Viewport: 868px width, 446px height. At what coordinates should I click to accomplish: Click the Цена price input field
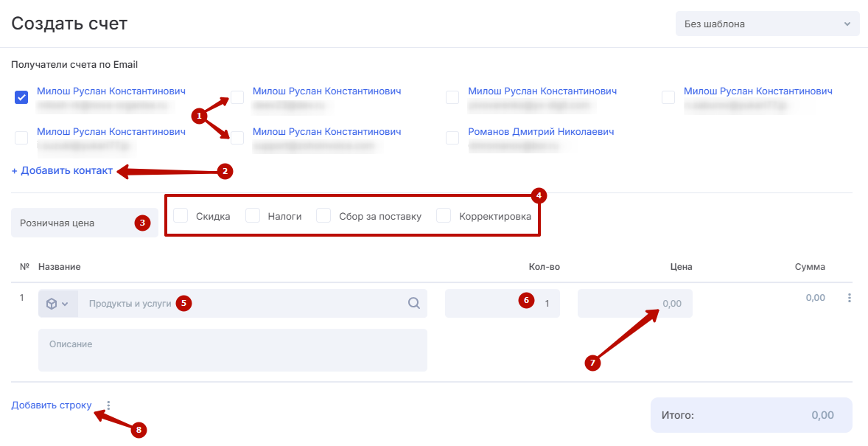(x=634, y=303)
